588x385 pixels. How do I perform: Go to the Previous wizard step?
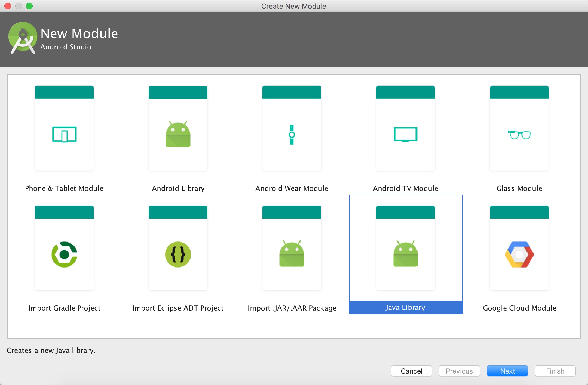(x=460, y=371)
